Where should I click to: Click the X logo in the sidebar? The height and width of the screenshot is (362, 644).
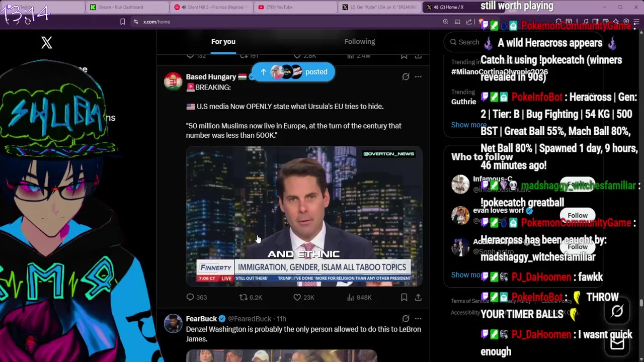pos(46,43)
